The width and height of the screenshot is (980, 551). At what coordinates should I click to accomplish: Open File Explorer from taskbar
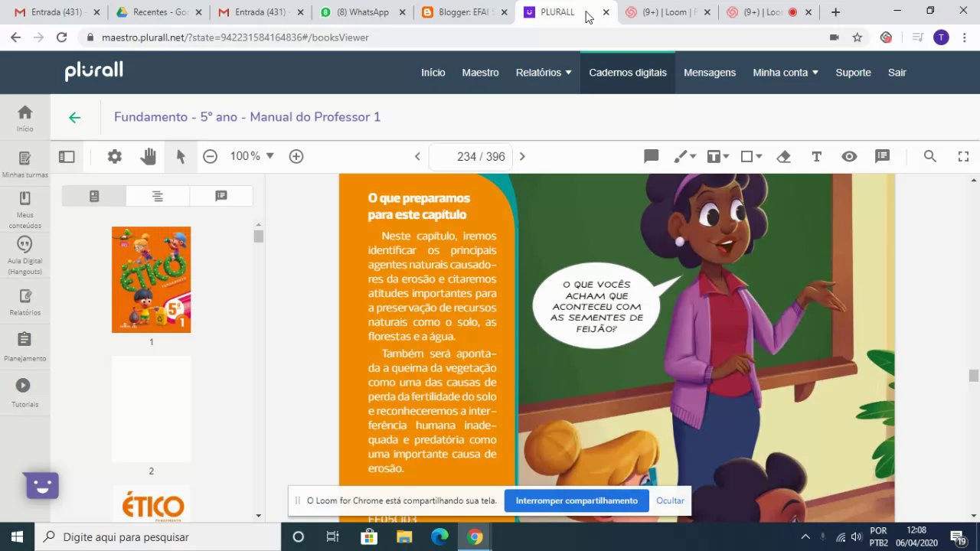pyautogui.click(x=404, y=537)
